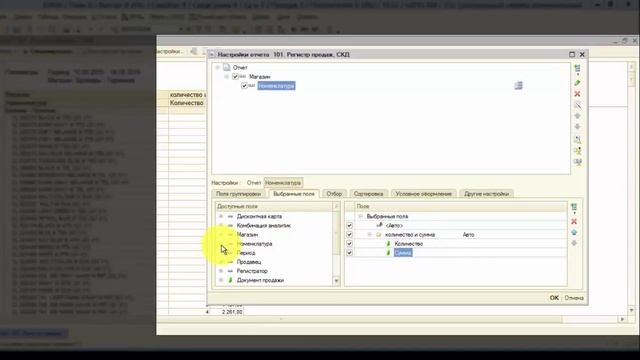Viewport: 640px width, 360px height.
Task: Collapse the Выбранные поля node
Action: point(360,216)
